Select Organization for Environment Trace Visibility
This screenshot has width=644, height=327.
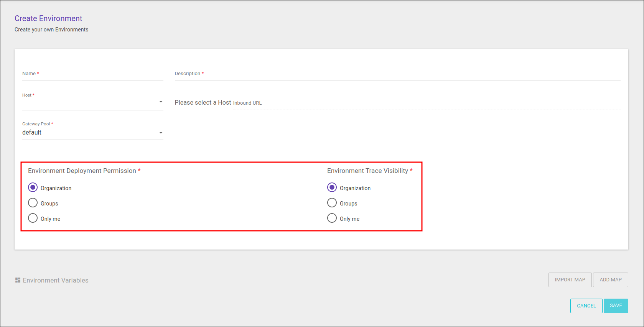click(332, 187)
